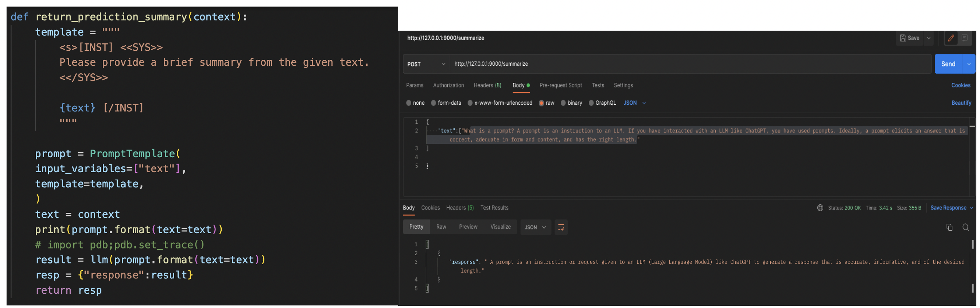Screen dimensions: 980x308
Task: Open the POST method dropdown
Action: tap(426, 64)
